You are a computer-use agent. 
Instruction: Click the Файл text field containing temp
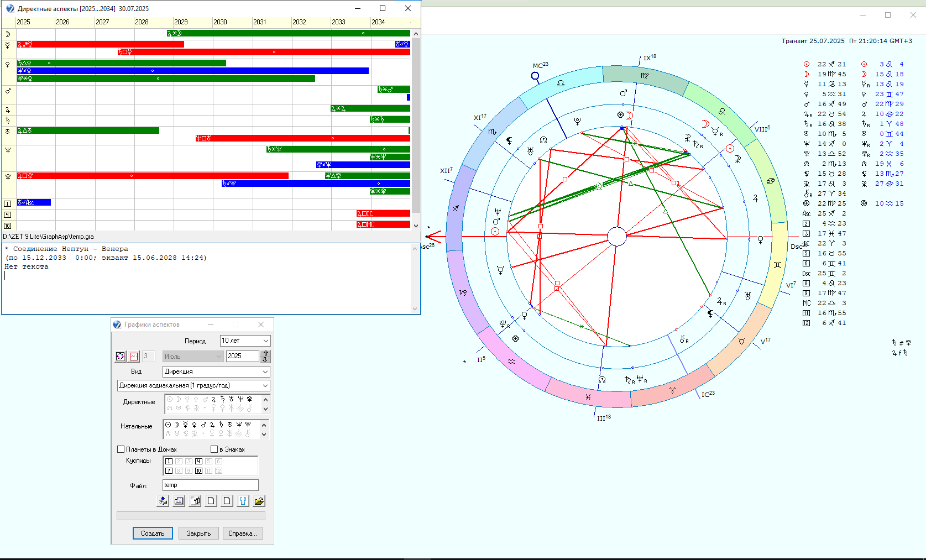210,485
